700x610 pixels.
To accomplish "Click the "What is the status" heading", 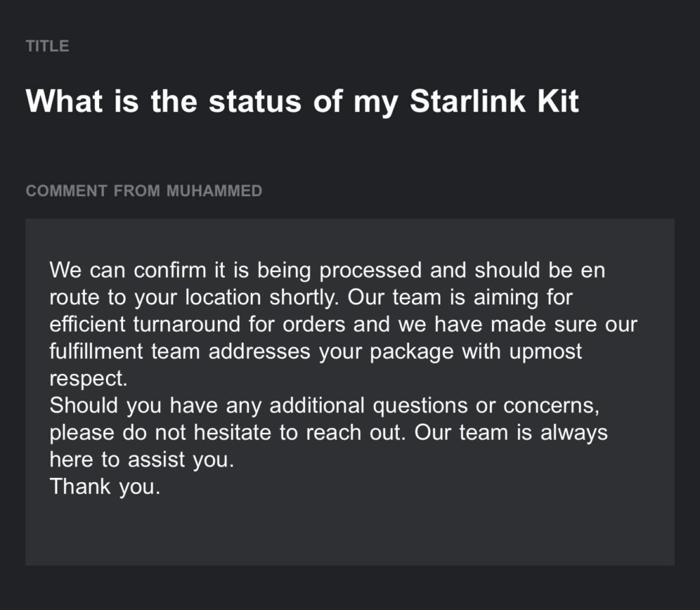I will [x=164, y=101].
